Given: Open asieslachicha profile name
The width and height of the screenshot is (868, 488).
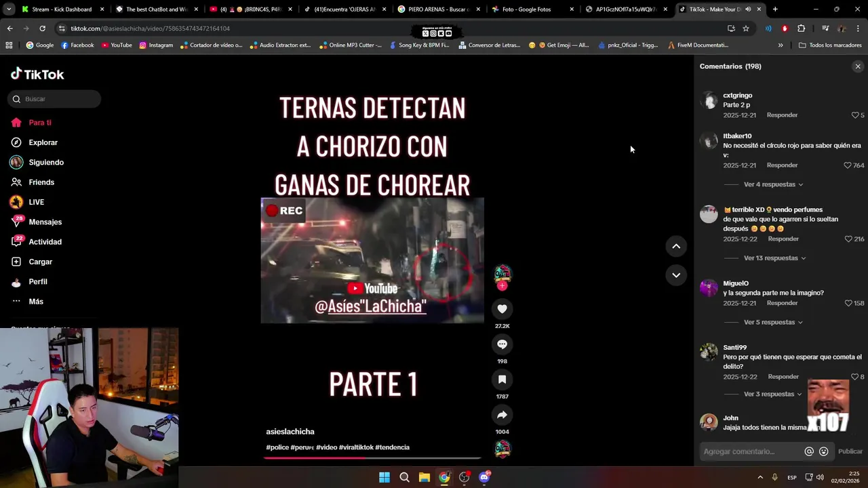Looking at the screenshot, I should tap(290, 432).
